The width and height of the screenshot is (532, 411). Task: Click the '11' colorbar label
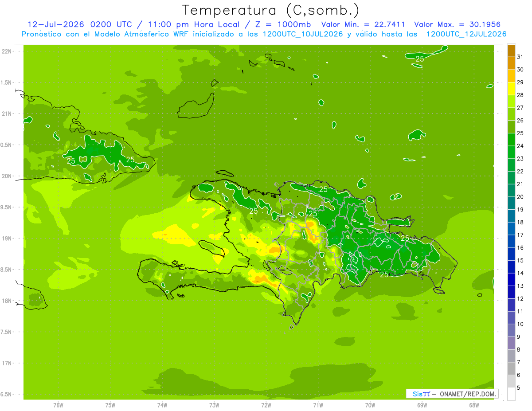520,311
